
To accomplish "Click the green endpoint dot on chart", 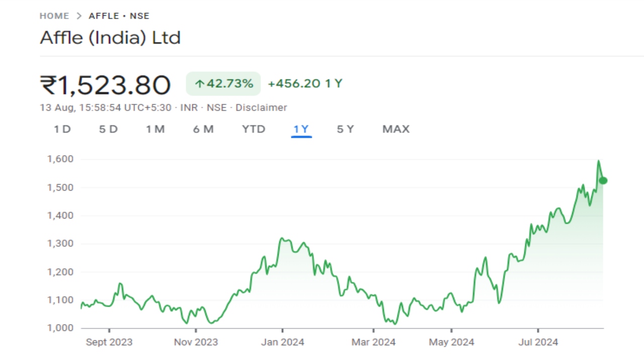I will (603, 180).
